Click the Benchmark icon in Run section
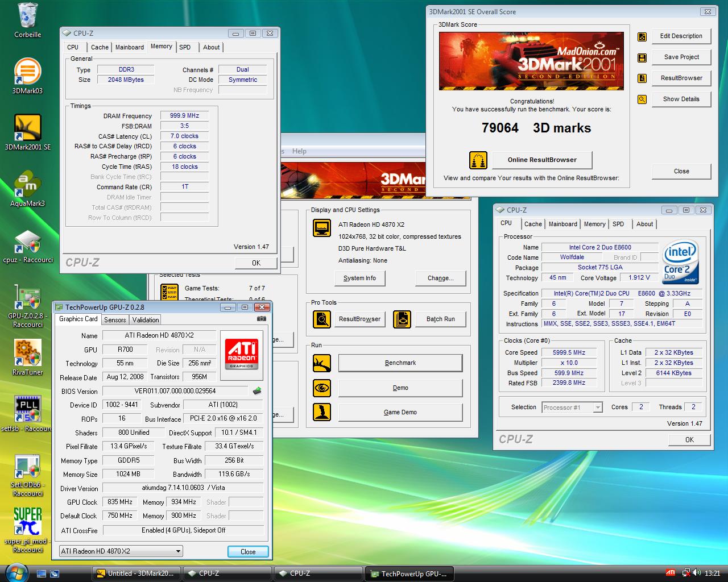 coord(322,363)
